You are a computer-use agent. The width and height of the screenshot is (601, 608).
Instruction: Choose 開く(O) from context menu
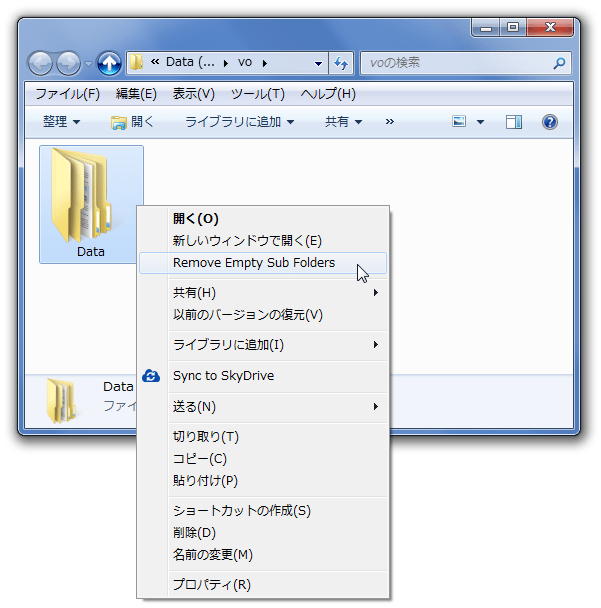click(x=263, y=219)
